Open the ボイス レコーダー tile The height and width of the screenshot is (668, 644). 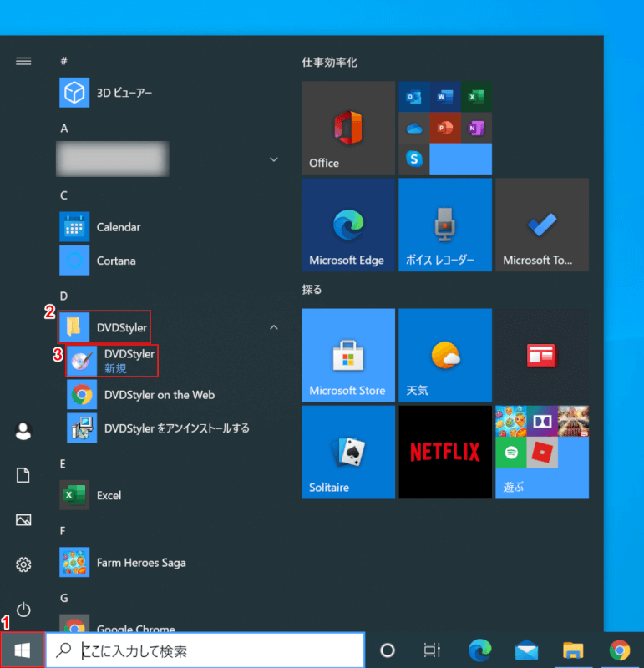tap(445, 225)
